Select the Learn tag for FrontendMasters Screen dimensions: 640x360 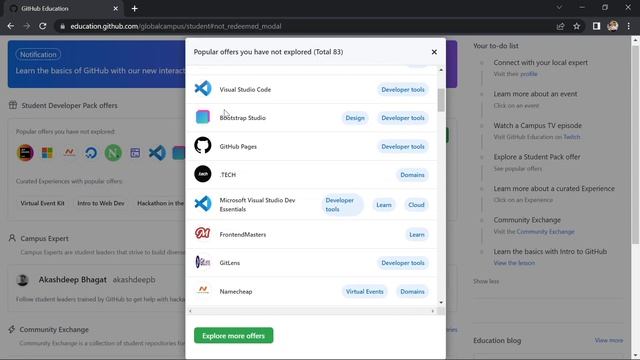pos(417,235)
